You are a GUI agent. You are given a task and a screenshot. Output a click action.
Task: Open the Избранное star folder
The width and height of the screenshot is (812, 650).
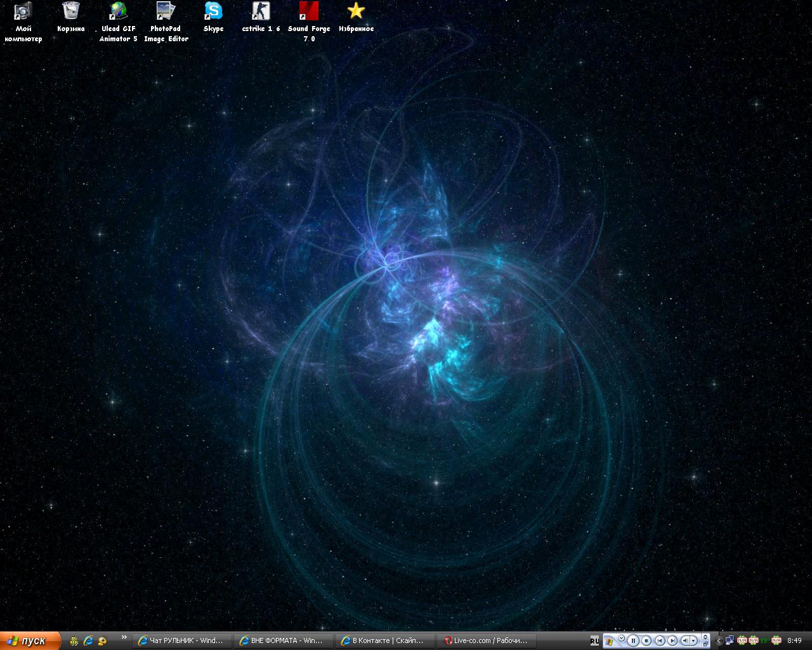356,11
